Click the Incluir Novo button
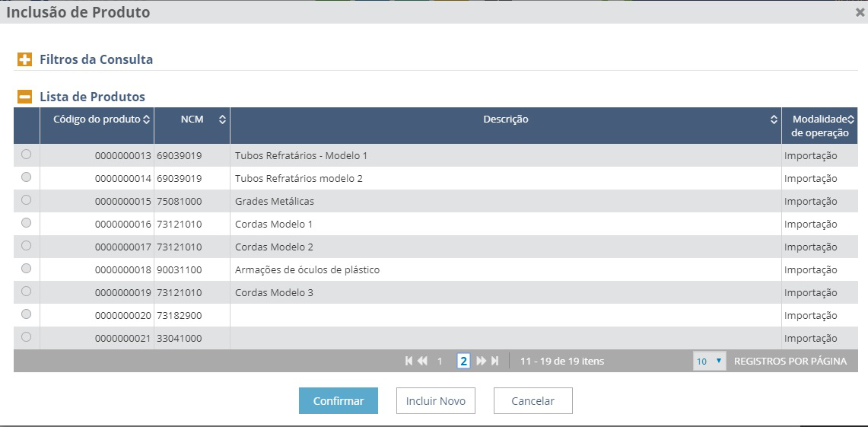Viewport: 868px width, 427px height. click(436, 401)
